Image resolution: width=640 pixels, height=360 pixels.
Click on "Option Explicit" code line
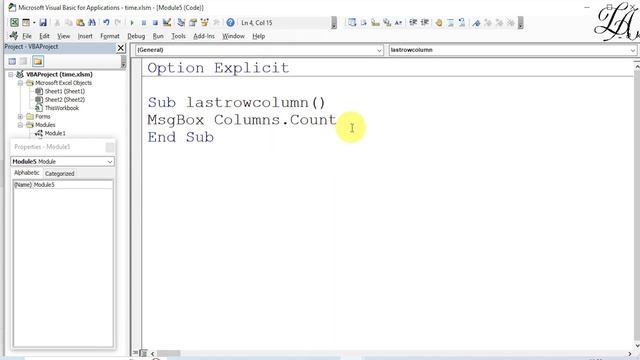coord(218,68)
